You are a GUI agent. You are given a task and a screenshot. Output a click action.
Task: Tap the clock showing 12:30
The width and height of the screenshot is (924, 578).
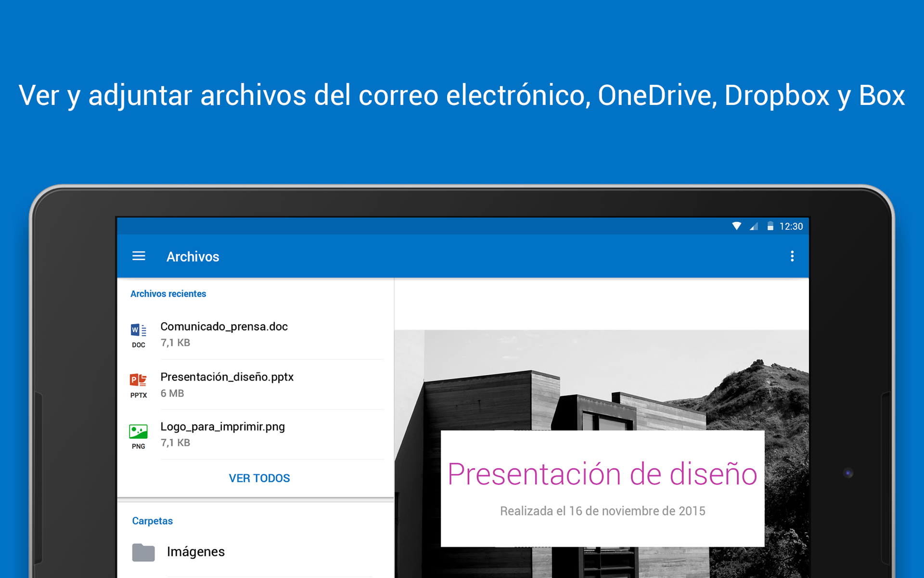point(791,226)
